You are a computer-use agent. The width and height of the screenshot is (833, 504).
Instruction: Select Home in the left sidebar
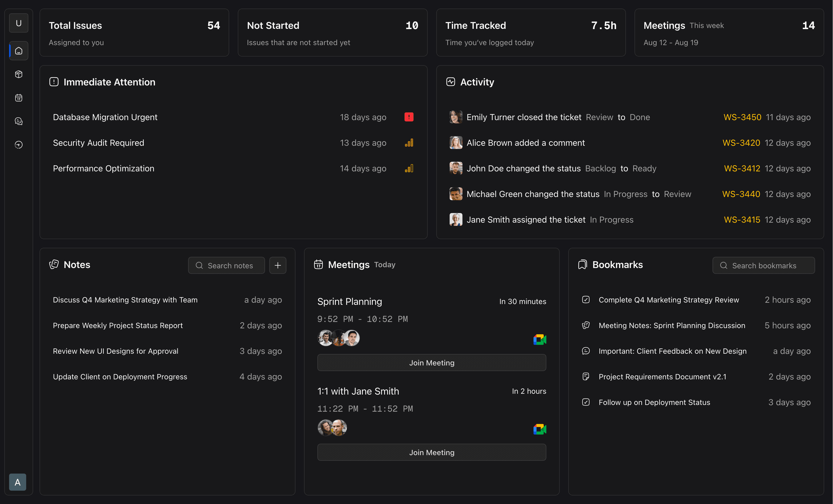tap(18, 51)
